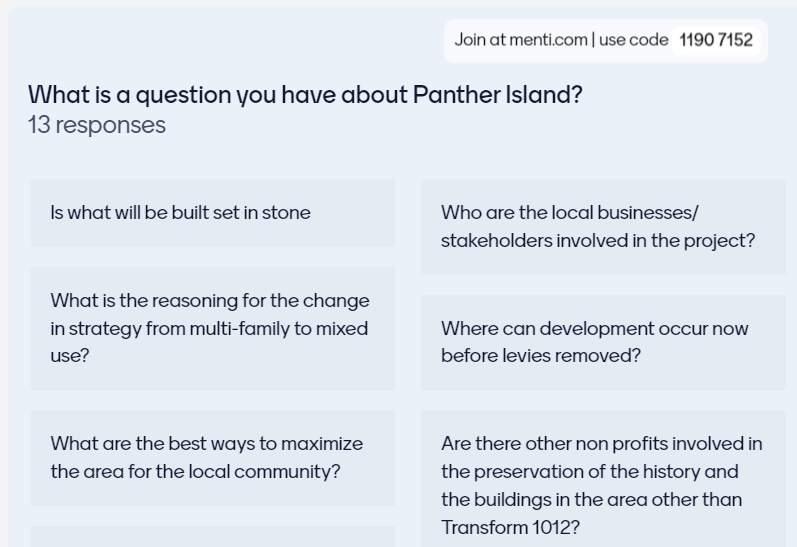
Task: Click the question heading about Panther Island
Action: click(x=305, y=95)
